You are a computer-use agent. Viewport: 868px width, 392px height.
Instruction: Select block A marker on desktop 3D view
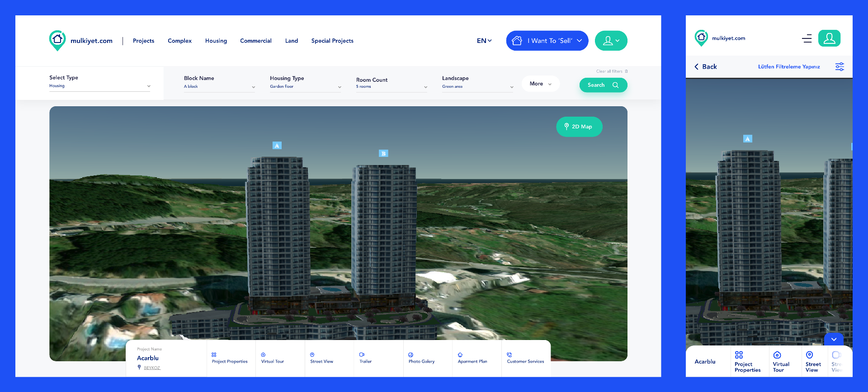tap(277, 146)
